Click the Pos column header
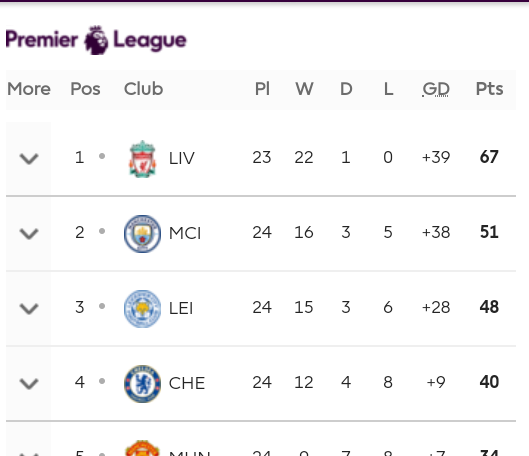This screenshot has height=456, width=529. click(85, 89)
